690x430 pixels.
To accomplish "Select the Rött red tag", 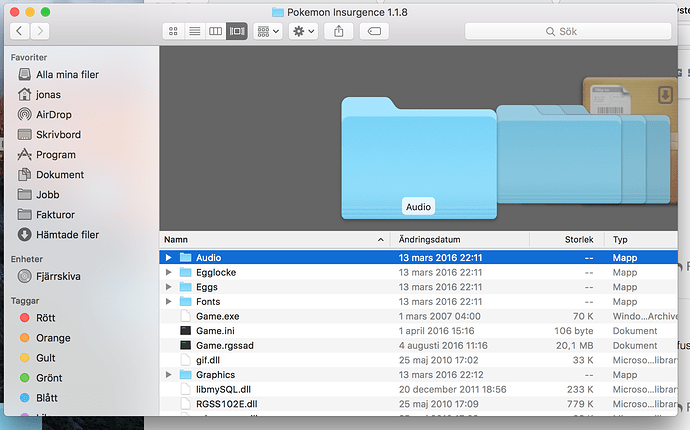I will tap(38, 318).
